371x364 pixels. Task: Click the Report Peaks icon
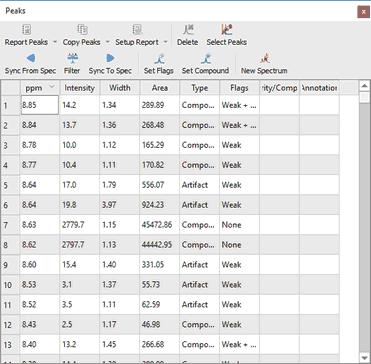click(26, 30)
